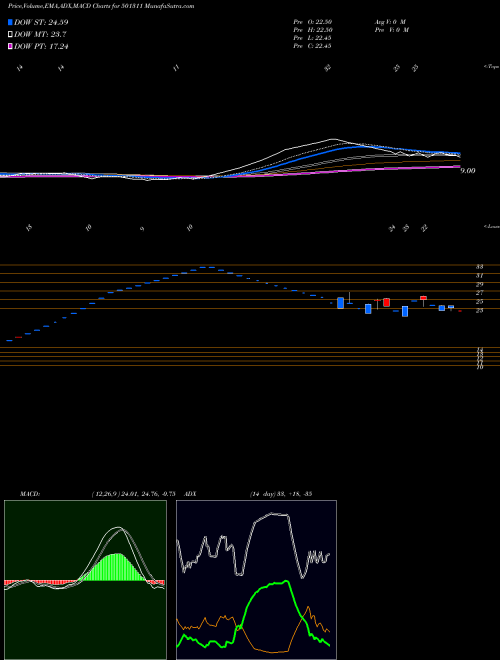Click the green ADX line plateau
Screen dimensions: 500x660
[273, 583]
